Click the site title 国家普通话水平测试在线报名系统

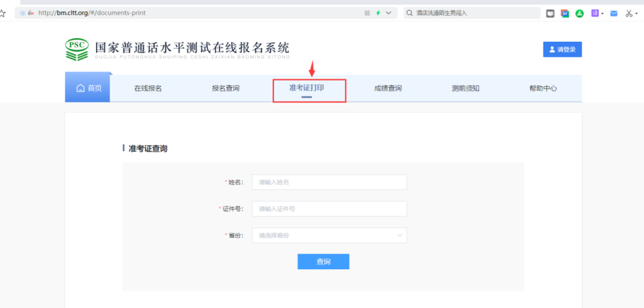pyautogui.click(x=192, y=48)
